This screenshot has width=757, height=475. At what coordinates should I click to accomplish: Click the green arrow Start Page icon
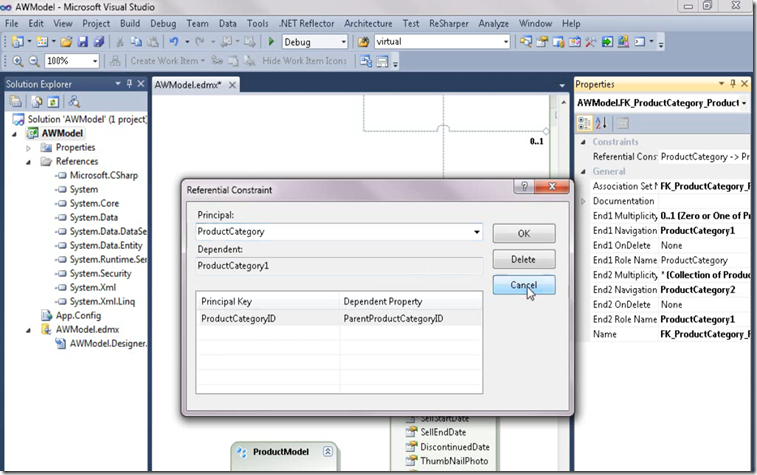[607, 42]
